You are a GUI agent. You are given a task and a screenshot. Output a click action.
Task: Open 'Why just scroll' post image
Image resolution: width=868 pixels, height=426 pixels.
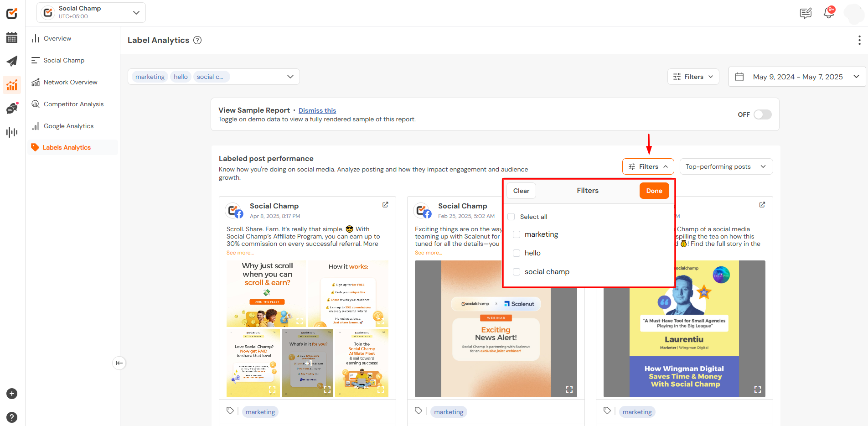point(266,294)
